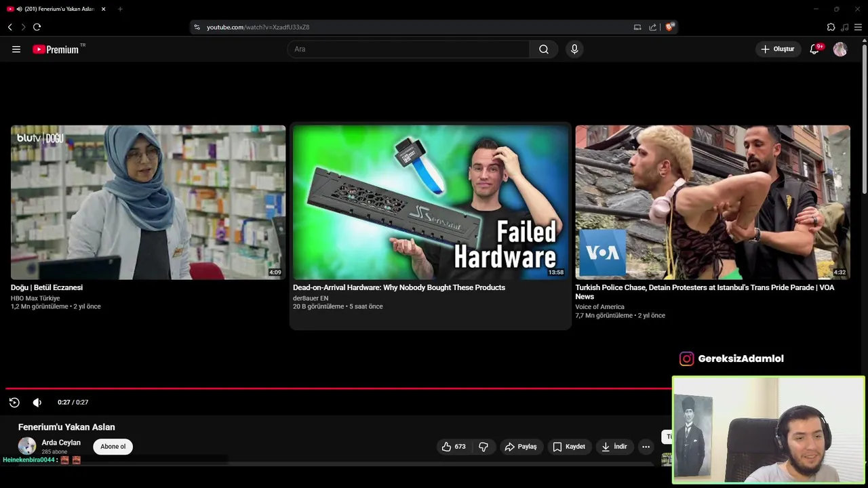Go back with the browser back arrow
The height and width of the screenshot is (488, 868).
click(10, 27)
